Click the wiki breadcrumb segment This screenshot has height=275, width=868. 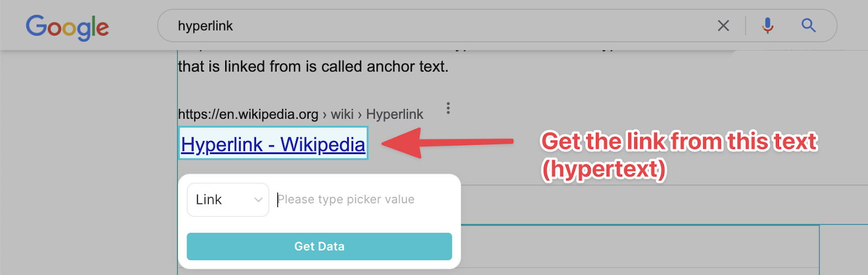[x=342, y=114]
